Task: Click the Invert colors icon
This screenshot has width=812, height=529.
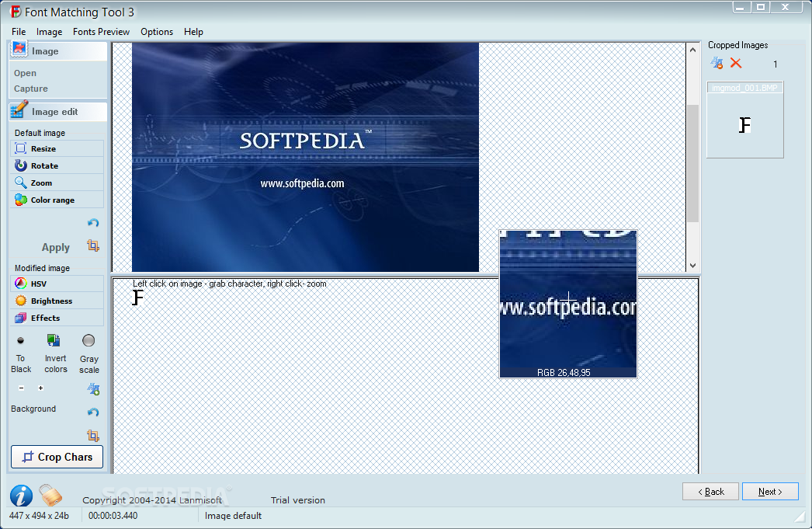Action: coord(54,340)
